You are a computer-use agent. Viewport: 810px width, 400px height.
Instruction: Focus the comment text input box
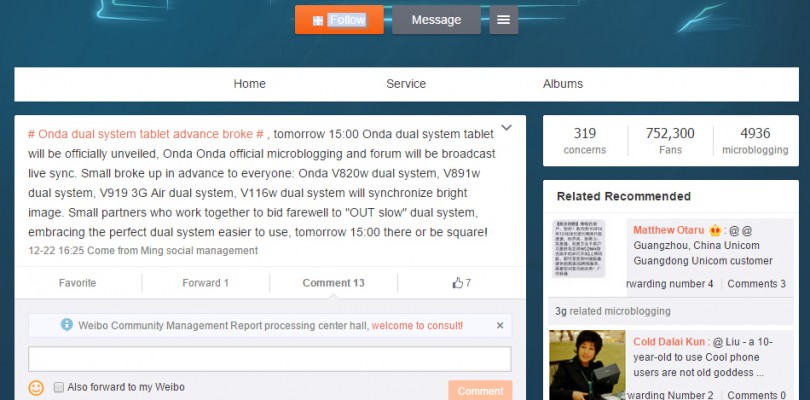[x=270, y=359]
